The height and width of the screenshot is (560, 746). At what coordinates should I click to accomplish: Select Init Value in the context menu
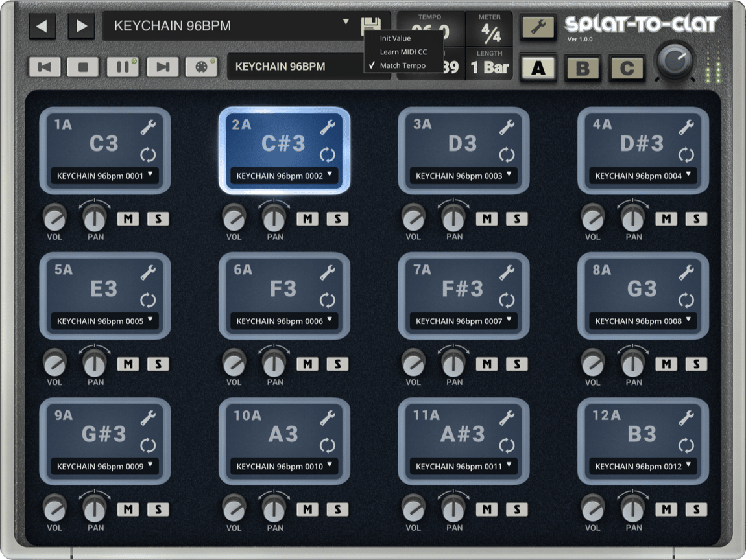(x=395, y=38)
